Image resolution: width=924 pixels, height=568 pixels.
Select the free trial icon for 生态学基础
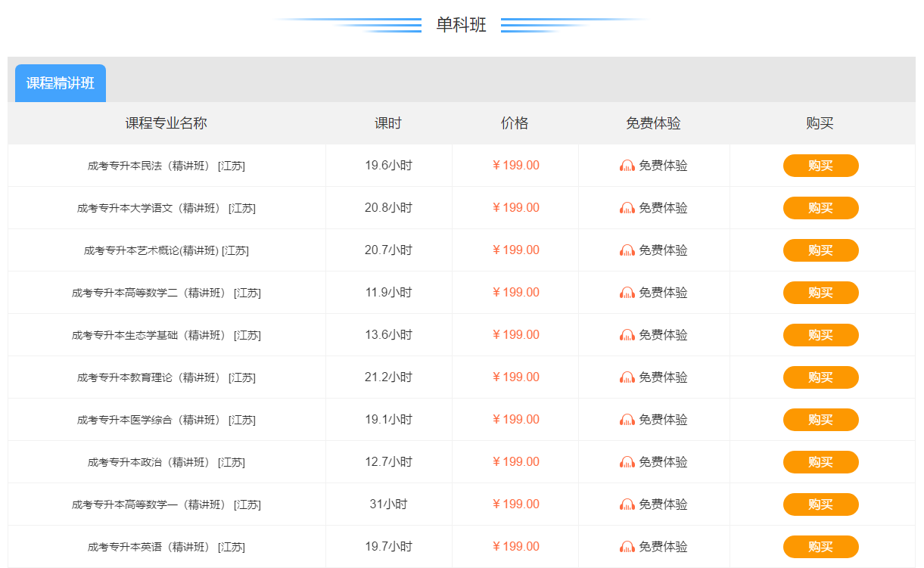[627, 334]
